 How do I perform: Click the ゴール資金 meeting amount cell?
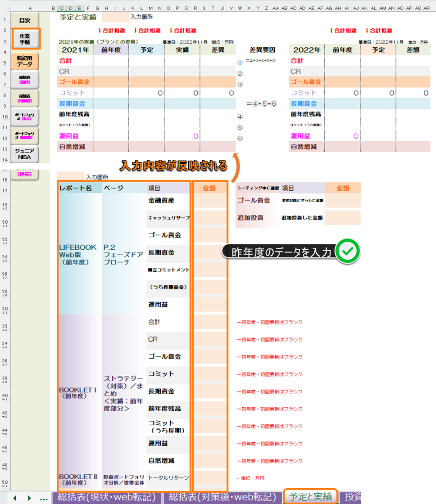click(x=342, y=201)
